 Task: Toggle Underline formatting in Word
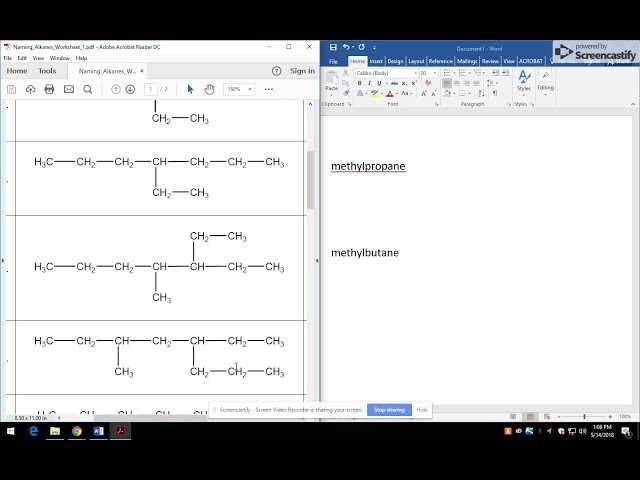point(379,83)
